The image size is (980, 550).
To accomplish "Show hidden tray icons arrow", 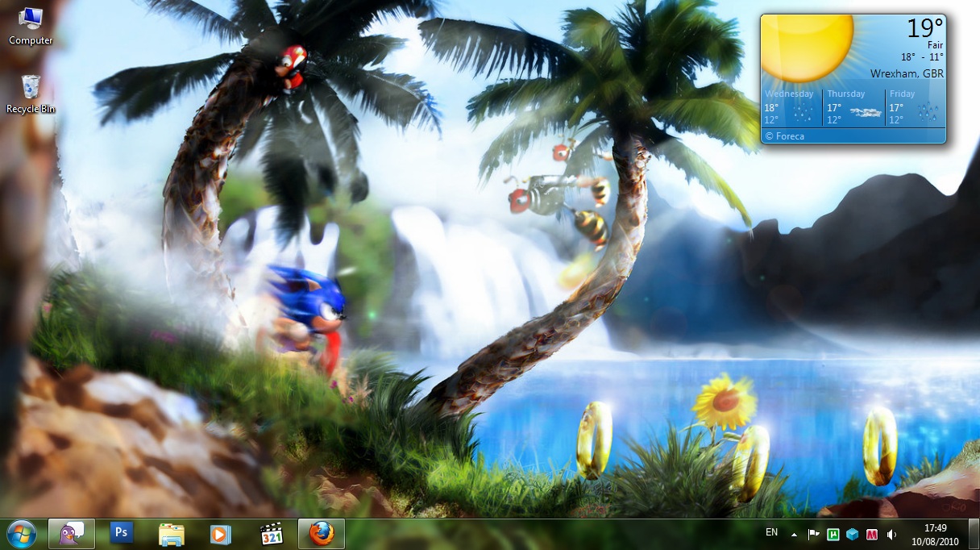I will (x=794, y=534).
